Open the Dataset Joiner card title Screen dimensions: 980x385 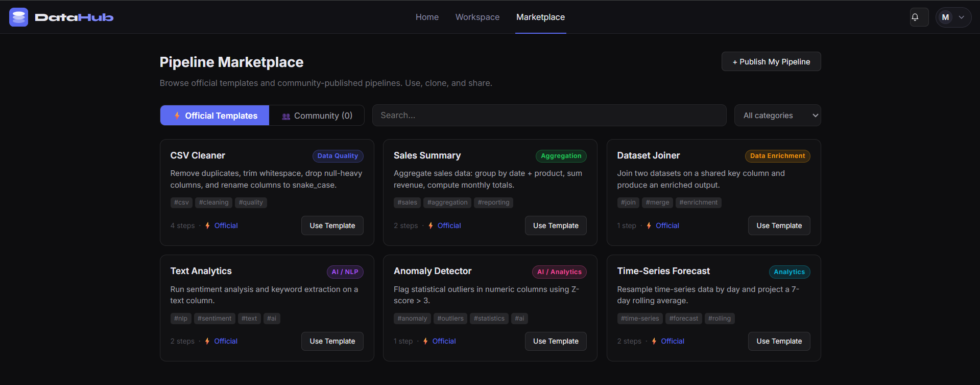(x=648, y=155)
